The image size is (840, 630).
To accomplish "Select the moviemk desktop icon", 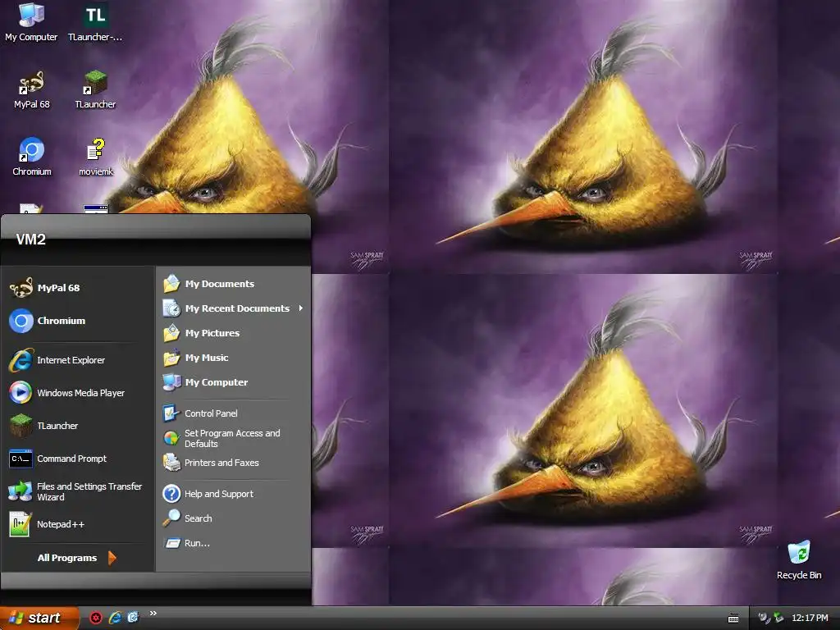I will pos(96,157).
